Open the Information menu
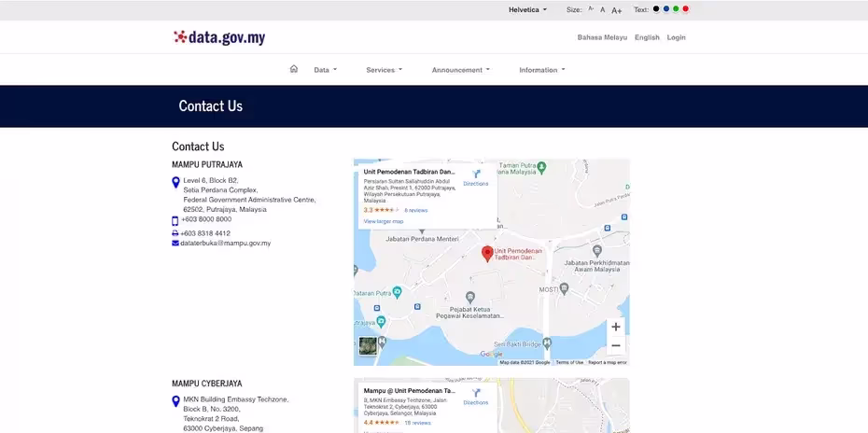Viewport: 868px width, 433px height. point(541,70)
